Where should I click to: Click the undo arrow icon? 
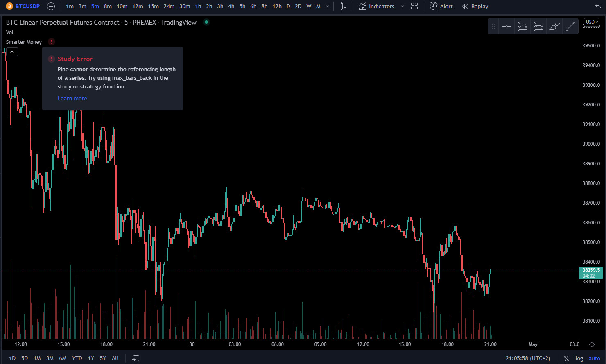point(598,6)
